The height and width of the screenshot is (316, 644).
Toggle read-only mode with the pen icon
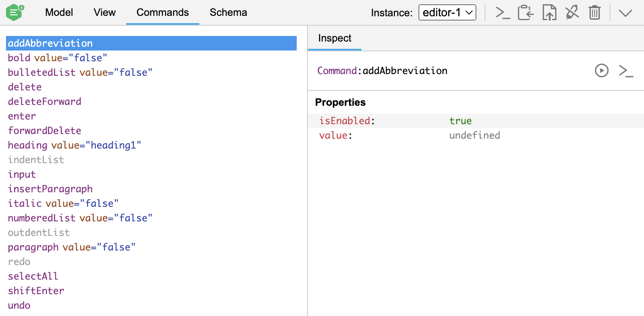(x=572, y=12)
